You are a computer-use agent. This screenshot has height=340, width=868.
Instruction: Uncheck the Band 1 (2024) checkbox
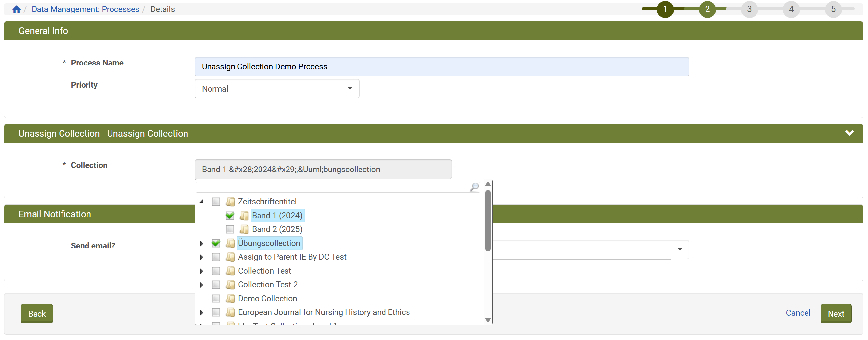[230, 216]
